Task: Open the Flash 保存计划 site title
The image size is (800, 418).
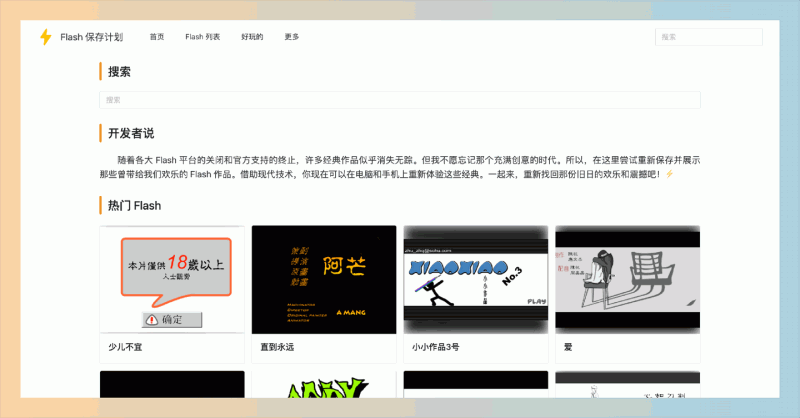Action: click(91, 37)
